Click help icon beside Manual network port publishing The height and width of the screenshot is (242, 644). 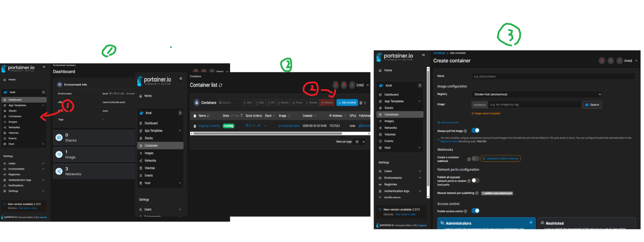point(477,193)
